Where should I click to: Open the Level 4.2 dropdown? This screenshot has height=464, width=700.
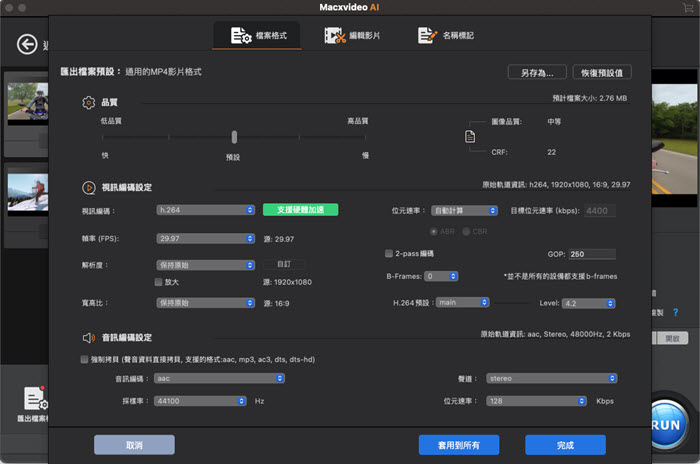pyautogui.click(x=588, y=303)
